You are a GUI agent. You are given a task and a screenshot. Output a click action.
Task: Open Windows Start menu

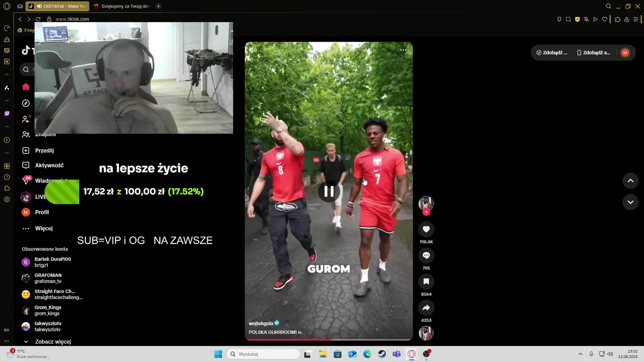point(218,354)
